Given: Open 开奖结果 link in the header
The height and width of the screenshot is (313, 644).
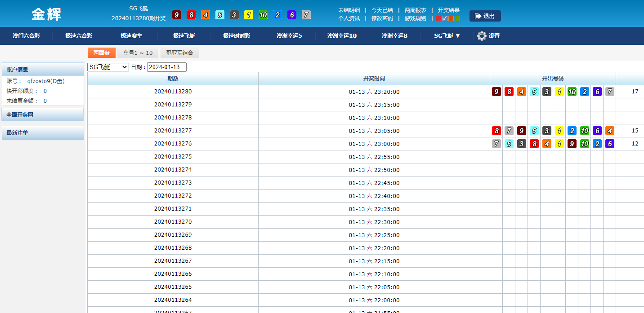Looking at the screenshot, I should (x=448, y=10).
